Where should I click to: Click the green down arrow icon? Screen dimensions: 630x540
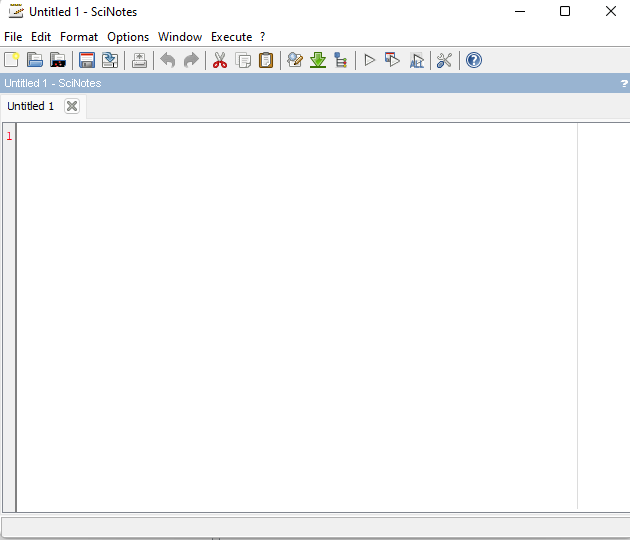pos(318,60)
